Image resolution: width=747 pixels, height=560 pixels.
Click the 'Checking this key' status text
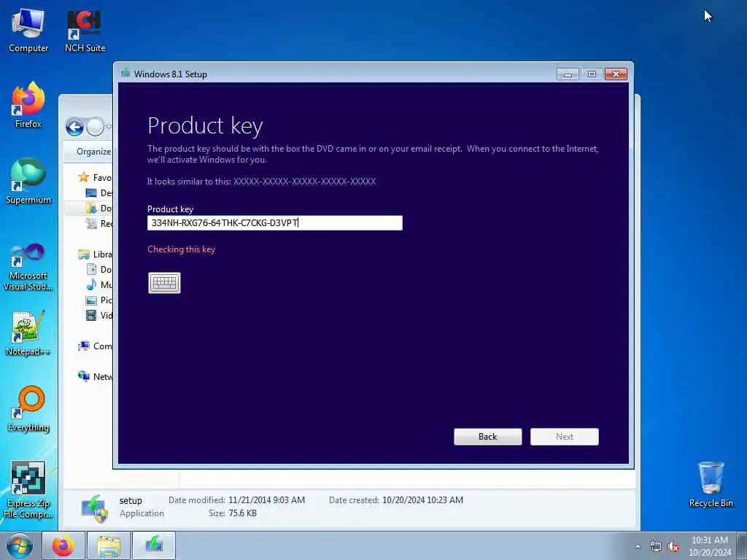click(182, 249)
